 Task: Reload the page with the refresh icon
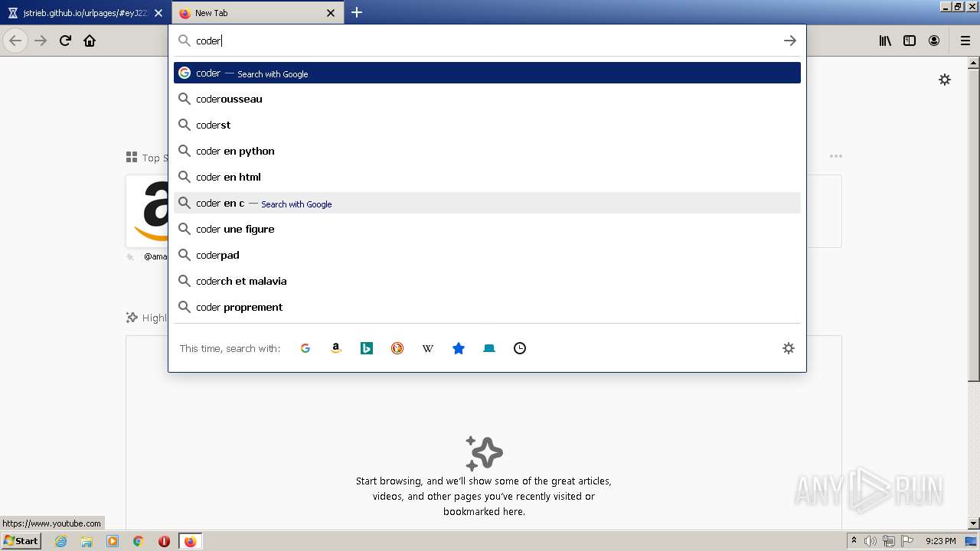click(x=65, y=41)
